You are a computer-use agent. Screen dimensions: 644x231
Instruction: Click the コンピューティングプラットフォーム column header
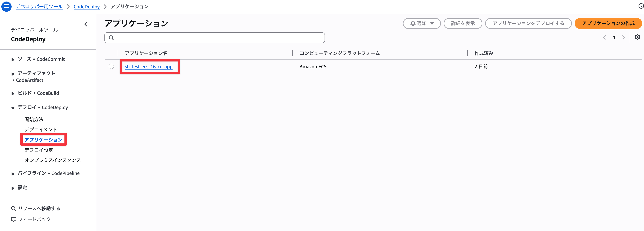(x=340, y=53)
